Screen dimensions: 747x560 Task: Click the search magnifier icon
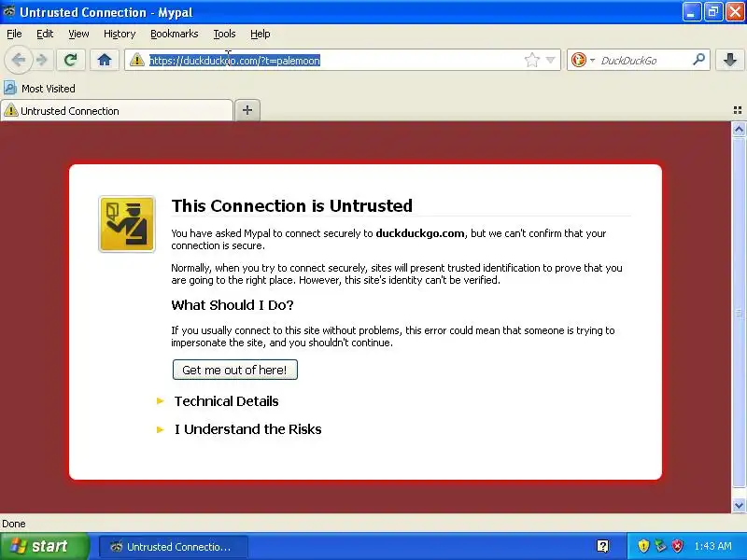pyautogui.click(x=698, y=60)
